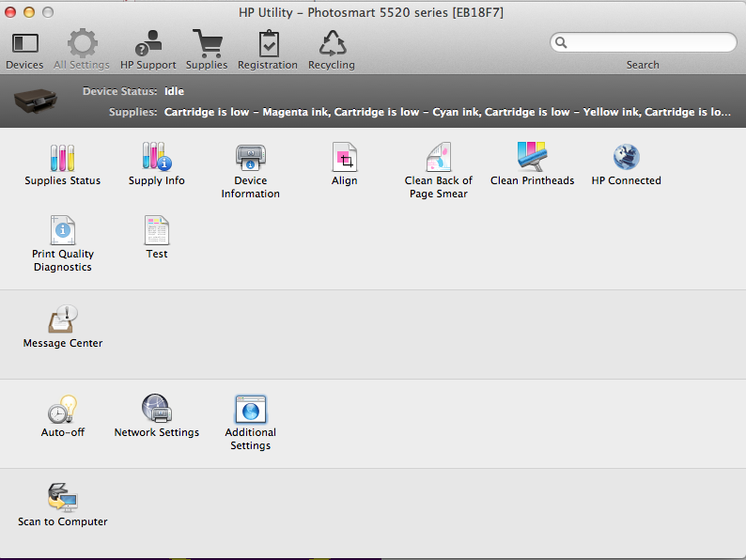Open the Supply Info icon
The height and width of the screenshot is (560, 746).
[x=157, y=157]
